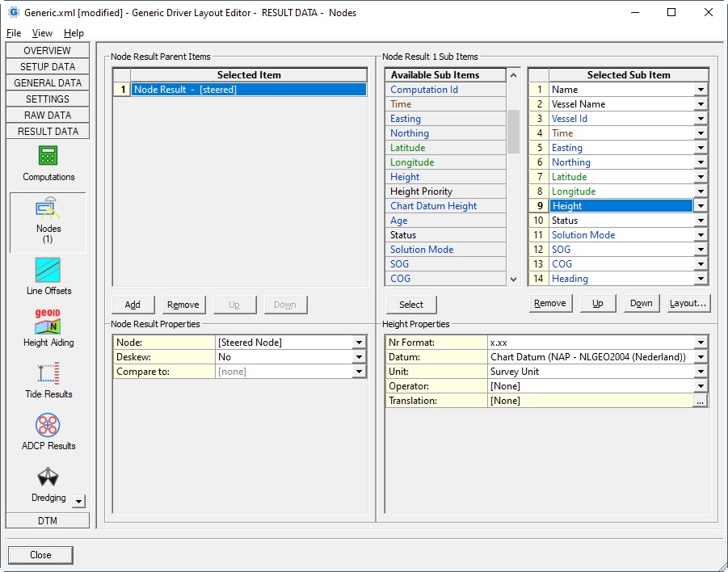Select Chart Datum Height in available items

pyautogui.click(x=433, y=206)
